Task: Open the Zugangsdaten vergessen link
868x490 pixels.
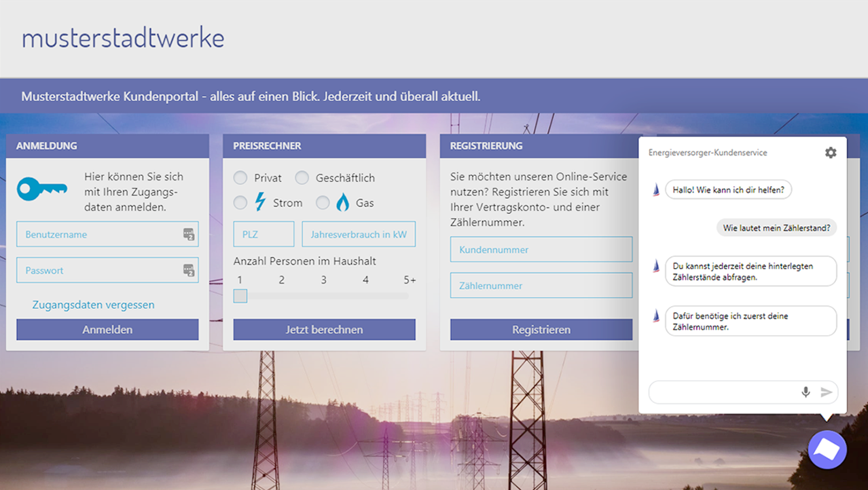Action: tap(94, 305)
